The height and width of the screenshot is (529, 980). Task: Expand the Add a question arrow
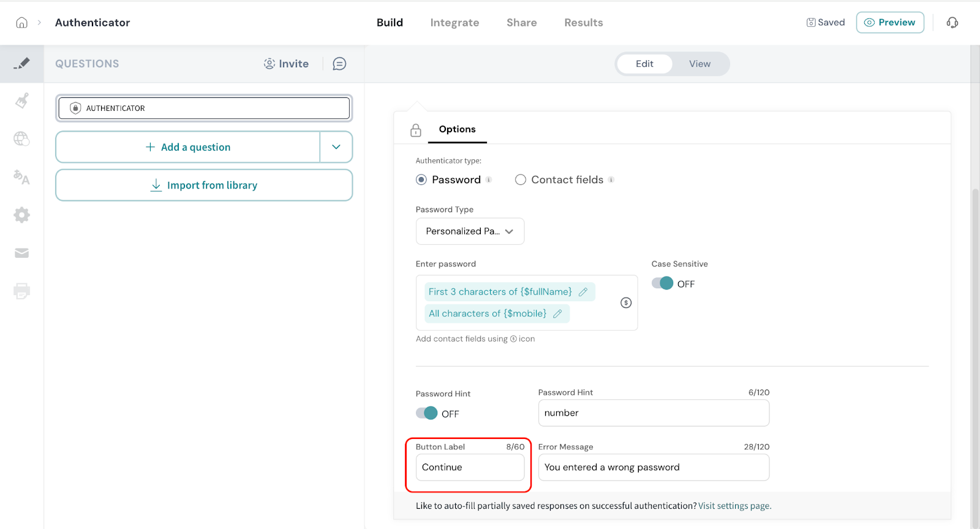click(336, 147)
